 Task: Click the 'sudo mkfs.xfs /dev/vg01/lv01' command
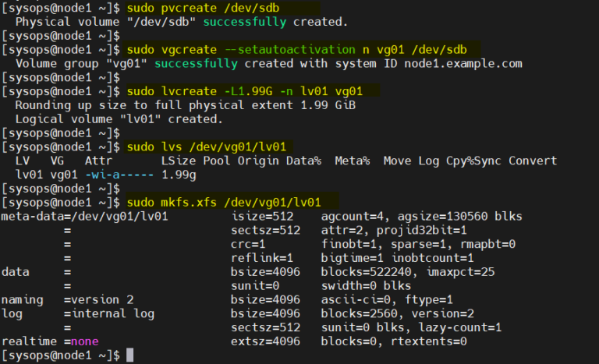click(224, 203)
